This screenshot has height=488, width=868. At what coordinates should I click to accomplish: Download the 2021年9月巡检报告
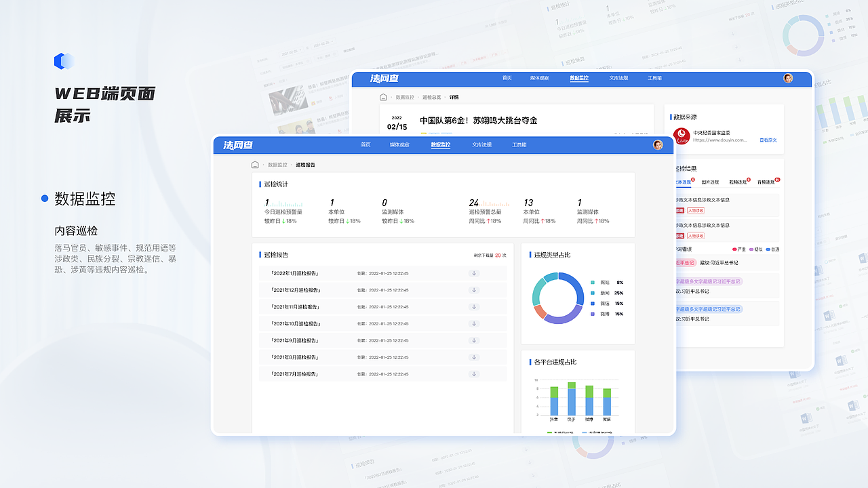[473, 340]
